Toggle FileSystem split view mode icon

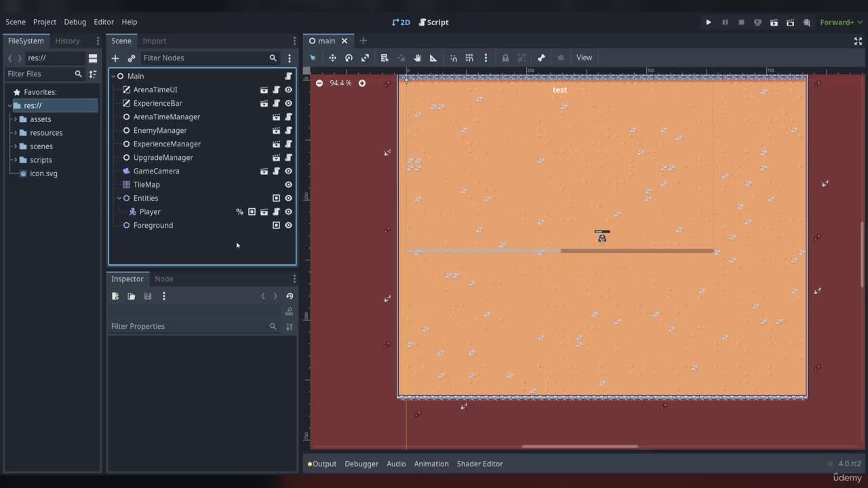[x=93, y=58]
